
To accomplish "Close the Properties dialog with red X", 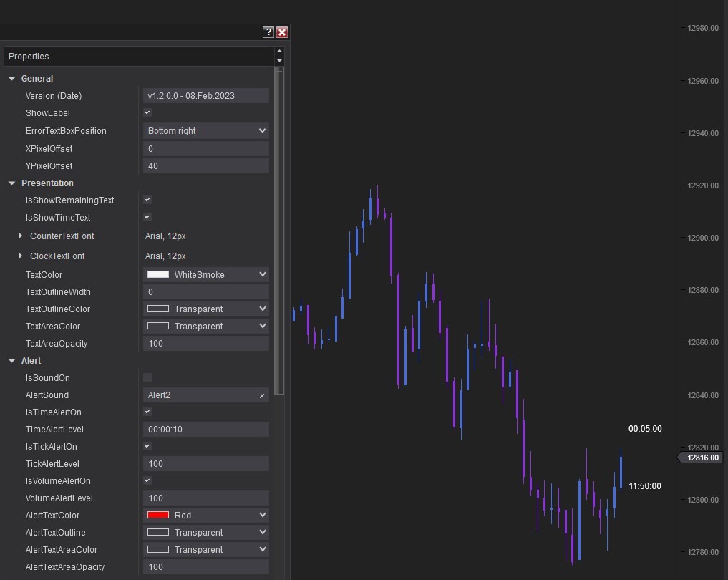I will 282,32.
